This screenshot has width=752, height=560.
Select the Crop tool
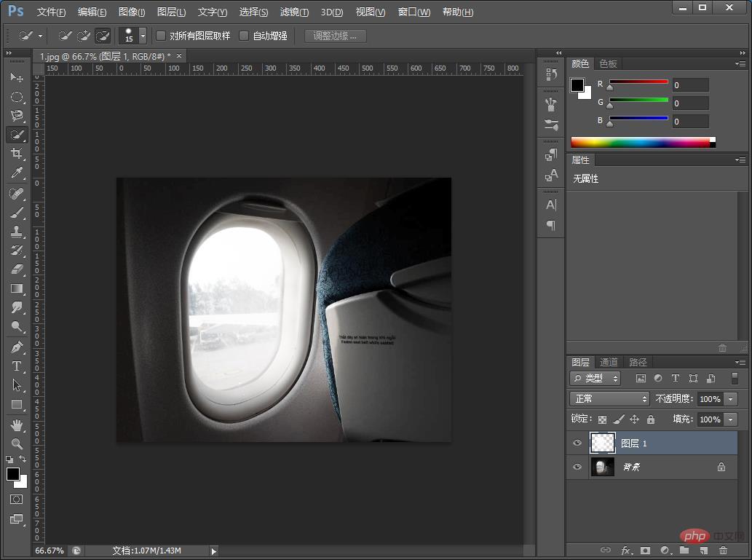click(x=17, y=154)
